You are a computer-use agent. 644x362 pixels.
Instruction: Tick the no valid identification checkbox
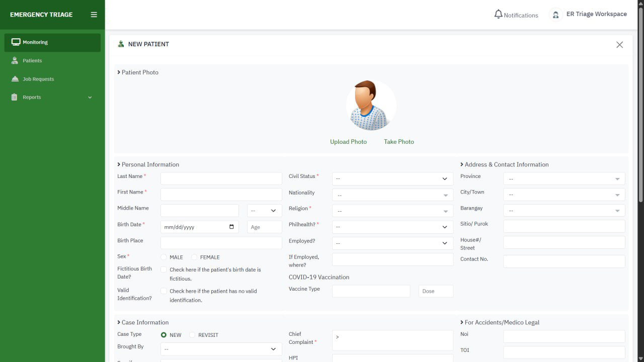pos(164,291)
